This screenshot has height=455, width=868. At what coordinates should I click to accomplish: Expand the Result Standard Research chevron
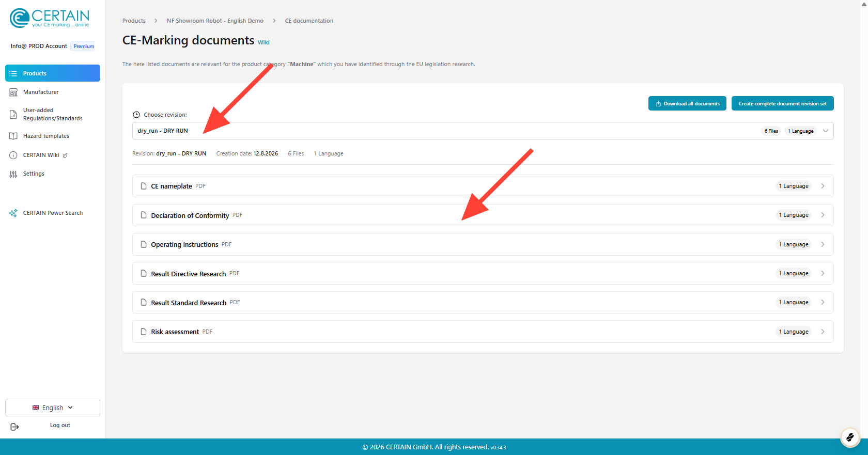[x=823, y=302]
